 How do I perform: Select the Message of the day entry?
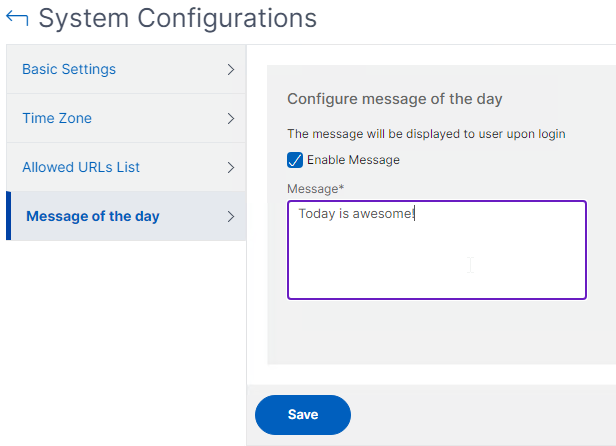pos(126,216)
